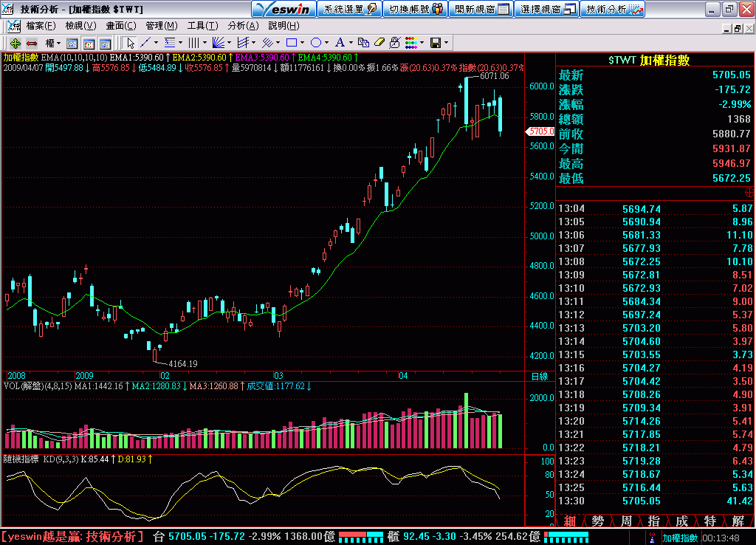The height and width of the screenshot is (545, 756).
Task: Click the 5705.0 current price marker
Action: [x=540, y=131]
